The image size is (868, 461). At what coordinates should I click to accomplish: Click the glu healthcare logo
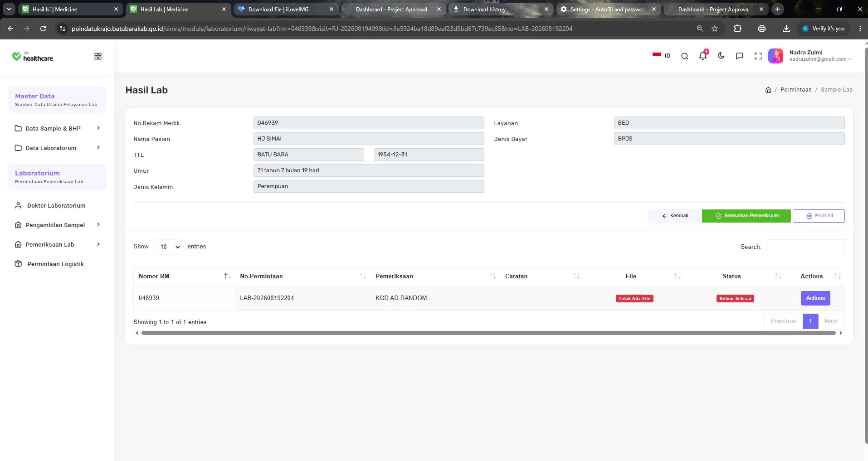point(33,56)
